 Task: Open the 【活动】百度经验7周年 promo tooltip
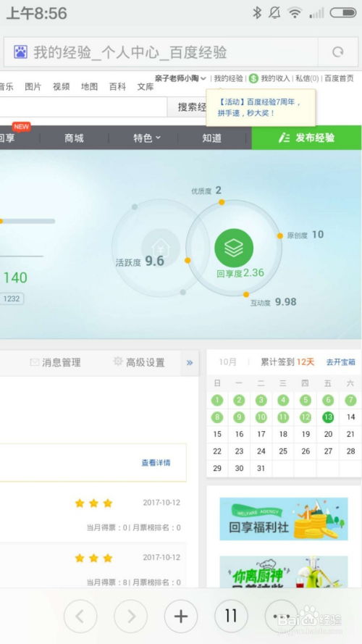[261, 108]
